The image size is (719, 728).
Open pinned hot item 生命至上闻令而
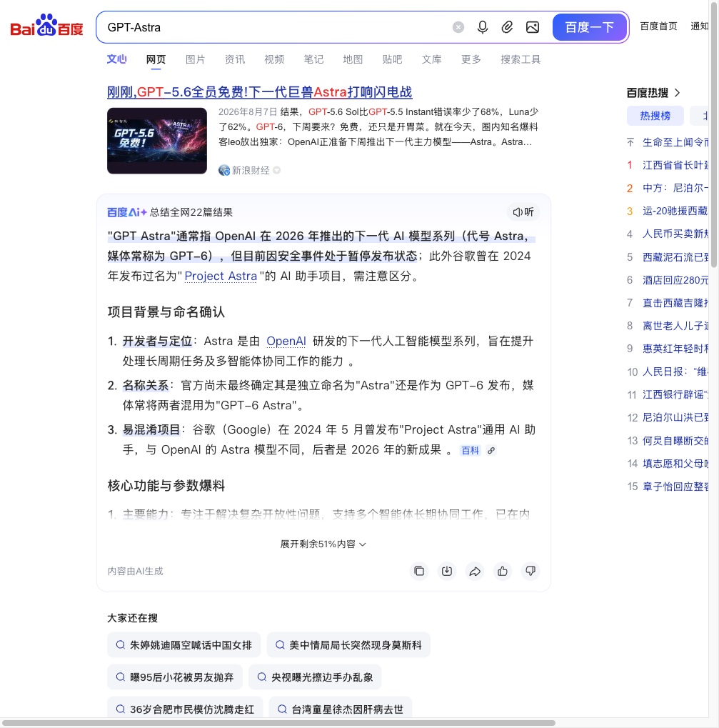coord(675,142)
